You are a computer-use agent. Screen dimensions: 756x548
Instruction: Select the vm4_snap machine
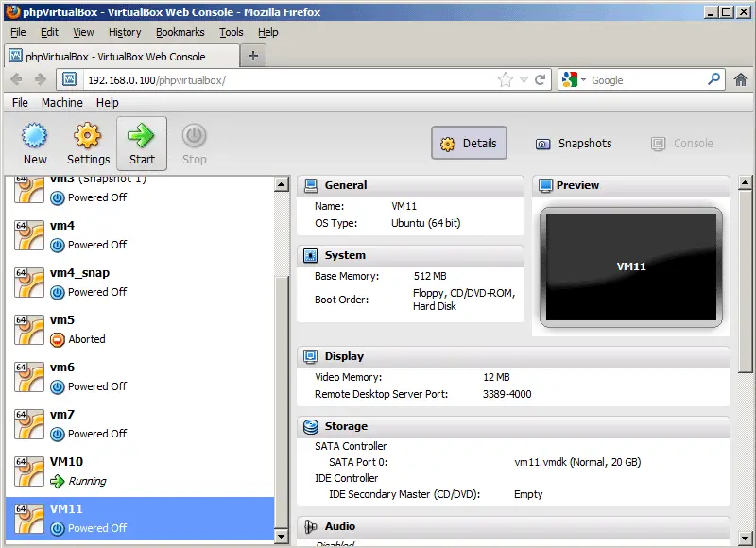140,283
